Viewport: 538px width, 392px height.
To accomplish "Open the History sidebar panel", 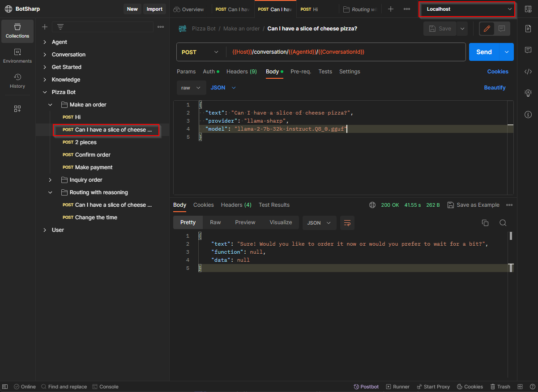I will pos(17,81).
